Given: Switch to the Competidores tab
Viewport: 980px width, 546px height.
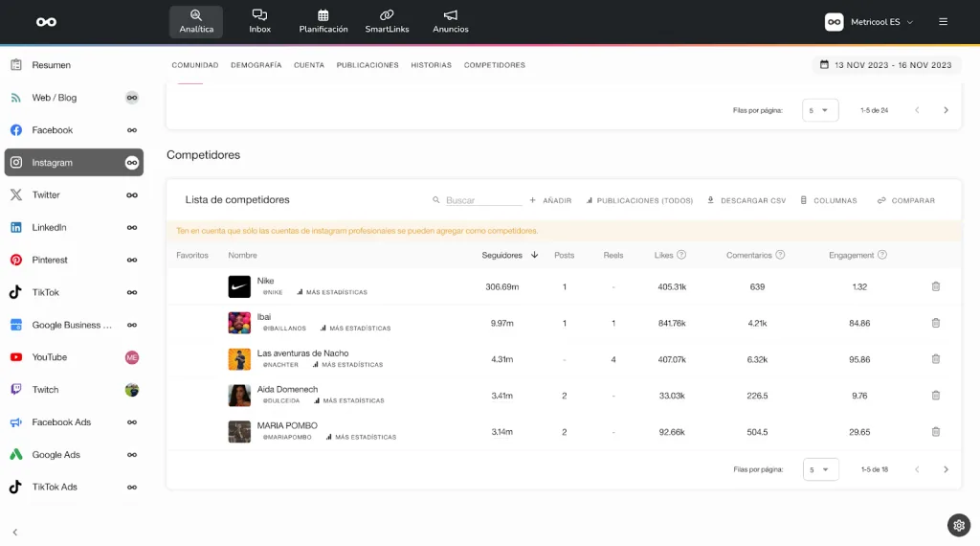Looking at the screenshot, I should tap(495, 65).
